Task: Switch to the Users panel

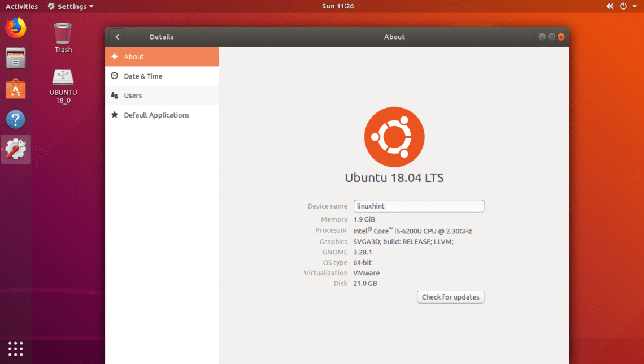Action: coord(162,96)
